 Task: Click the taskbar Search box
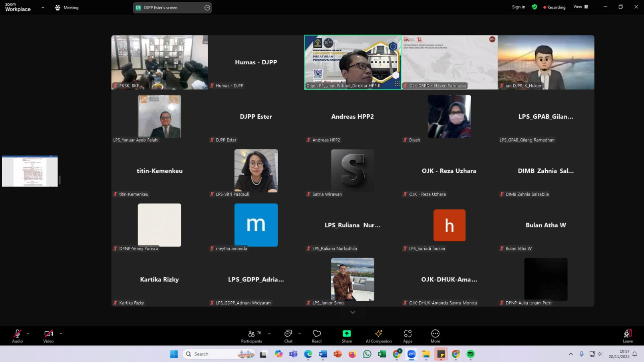point(219,354)
